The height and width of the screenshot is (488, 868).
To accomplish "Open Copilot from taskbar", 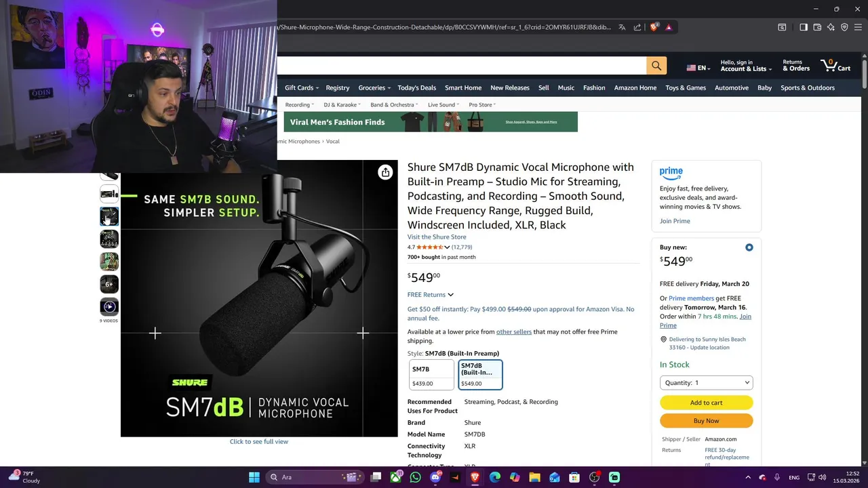I will (x=515, y=477).
